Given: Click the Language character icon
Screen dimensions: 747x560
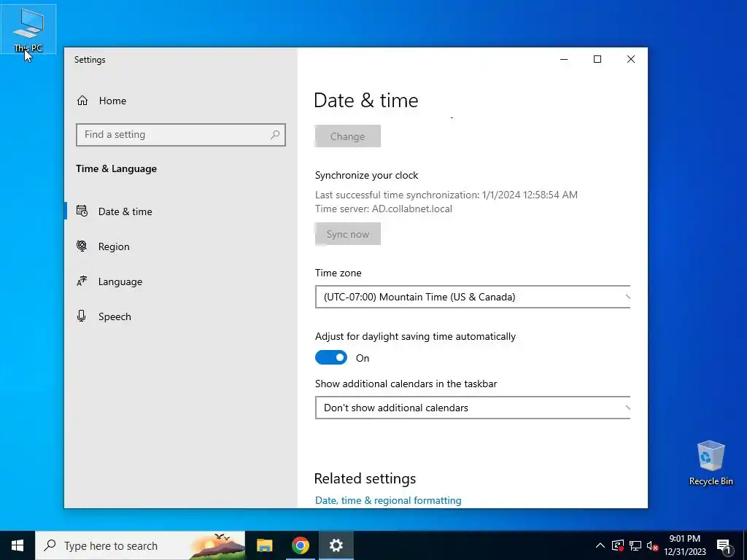Looking at the screenshot, I should 82,281.
